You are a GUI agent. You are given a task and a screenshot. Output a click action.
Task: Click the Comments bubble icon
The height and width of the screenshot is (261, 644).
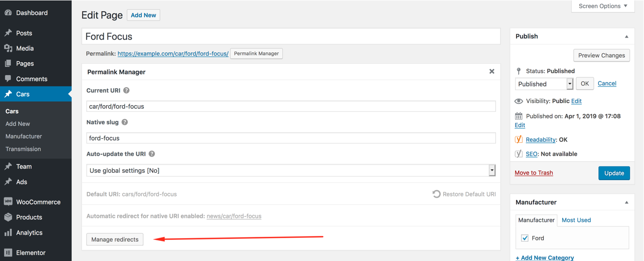[8, 79]
